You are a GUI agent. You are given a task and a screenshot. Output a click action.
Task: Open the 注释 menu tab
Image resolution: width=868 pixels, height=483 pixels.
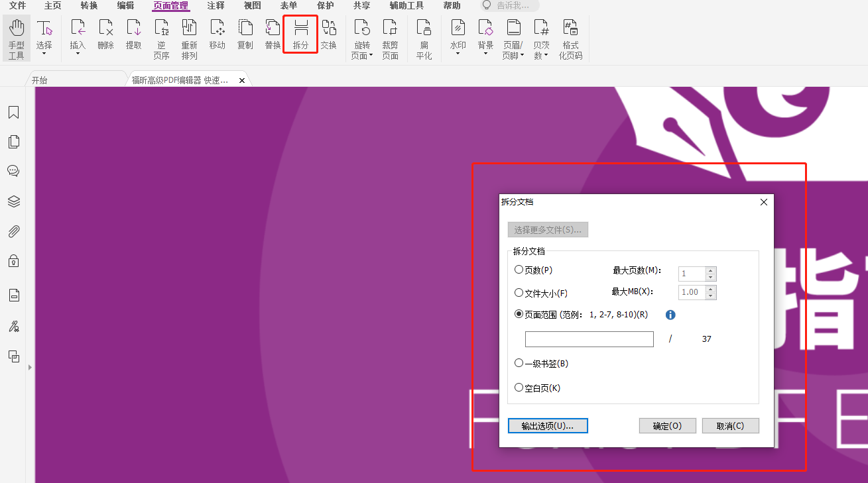pos(216,6)
